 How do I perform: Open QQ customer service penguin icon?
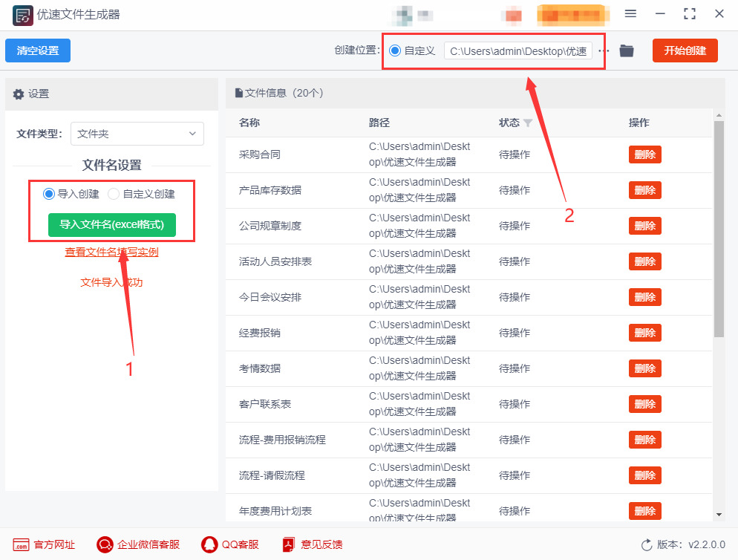tap(209, 545)
